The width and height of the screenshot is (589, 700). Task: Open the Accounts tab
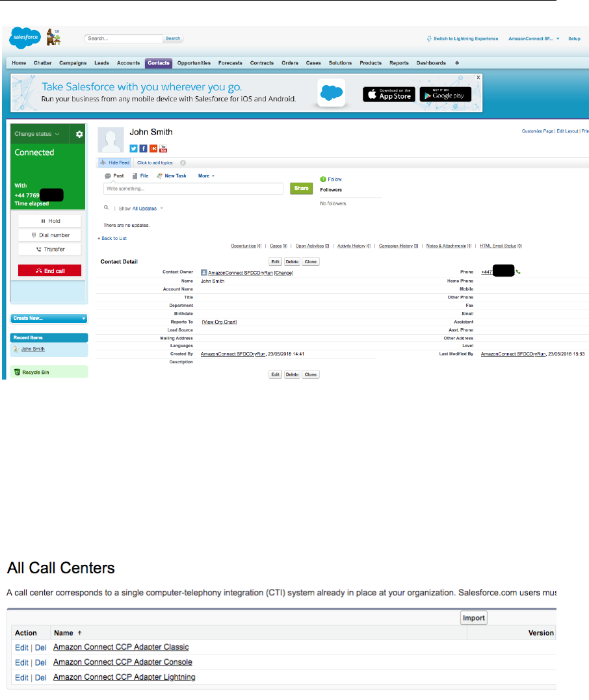[128, 63]
